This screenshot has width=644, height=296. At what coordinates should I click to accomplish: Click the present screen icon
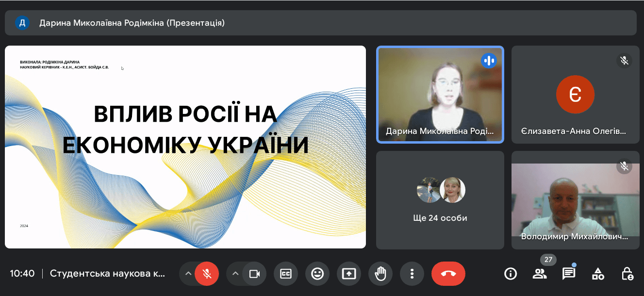349,274
